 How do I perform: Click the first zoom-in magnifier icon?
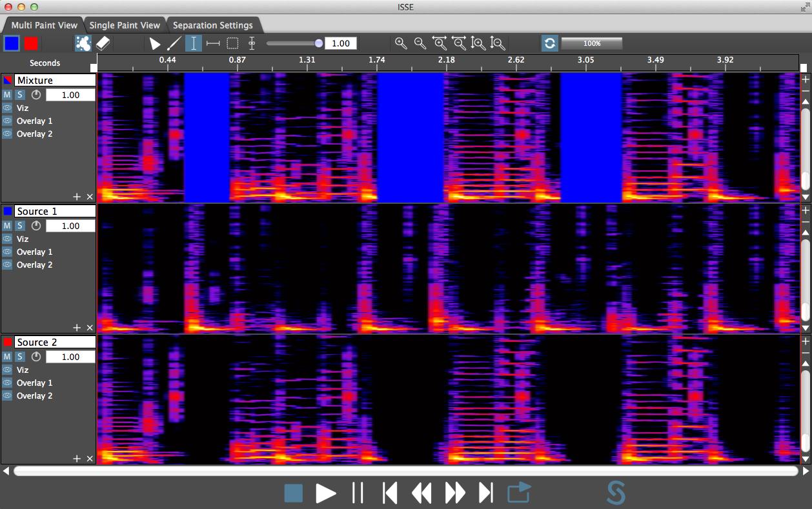point(401,43)
